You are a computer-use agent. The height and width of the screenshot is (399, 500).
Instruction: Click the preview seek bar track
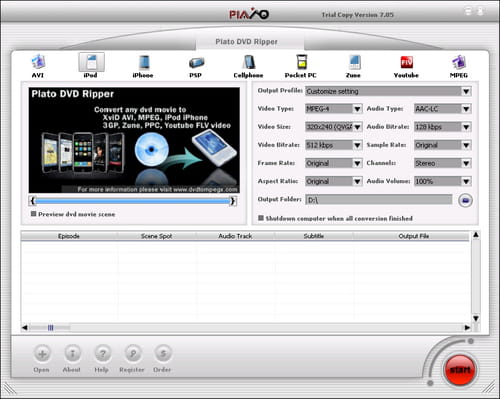(x=133, y=201)
